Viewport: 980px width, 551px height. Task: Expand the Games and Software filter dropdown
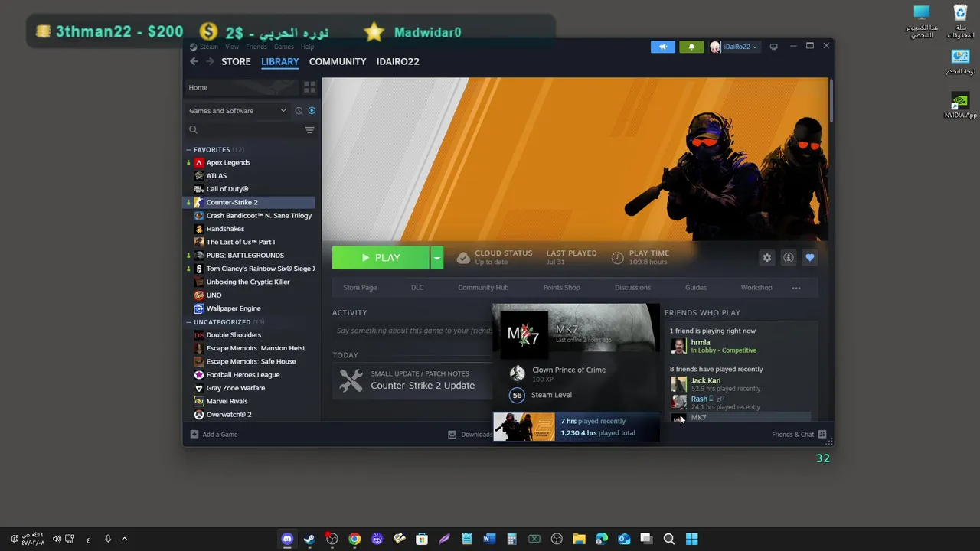tap(237, 111)
